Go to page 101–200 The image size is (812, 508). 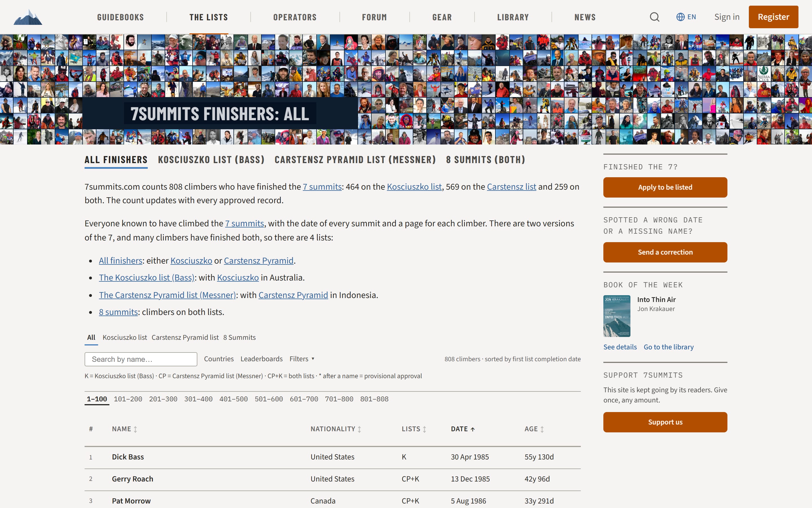point(128,399)
